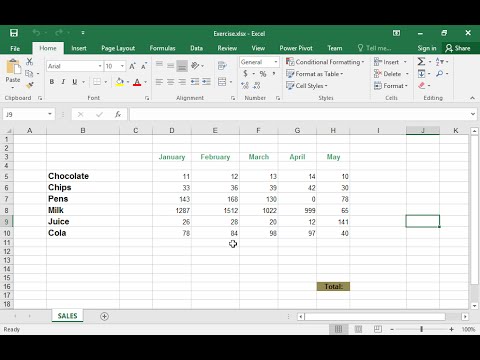Add a new sheet with plus icon
The image size is (480, 360).
click(104, 316)
